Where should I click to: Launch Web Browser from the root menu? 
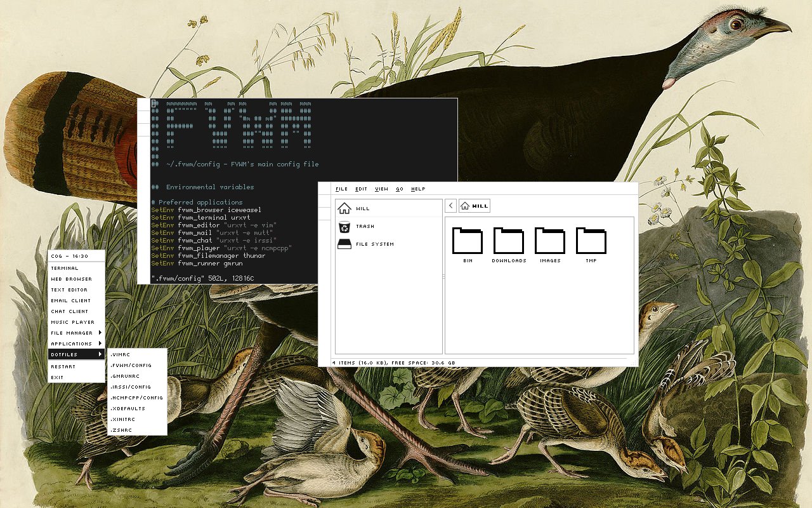[x=76, y=279]
